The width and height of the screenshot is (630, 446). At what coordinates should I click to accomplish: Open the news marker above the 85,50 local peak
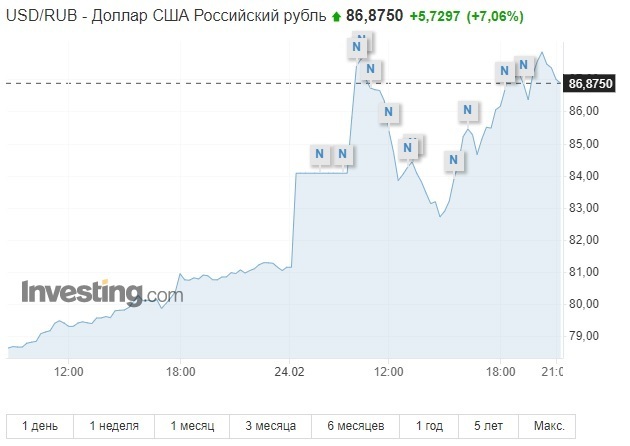467,110
